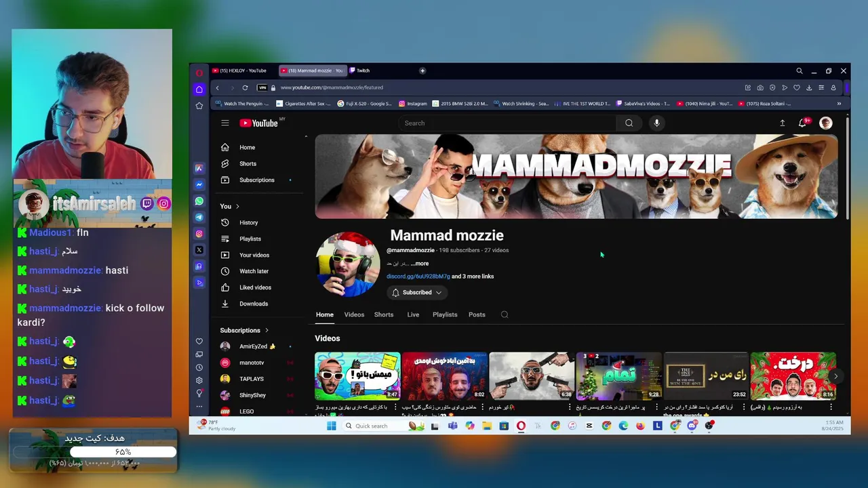
Task: Search YouTube with the magnifier button
Action: [629, 123]
